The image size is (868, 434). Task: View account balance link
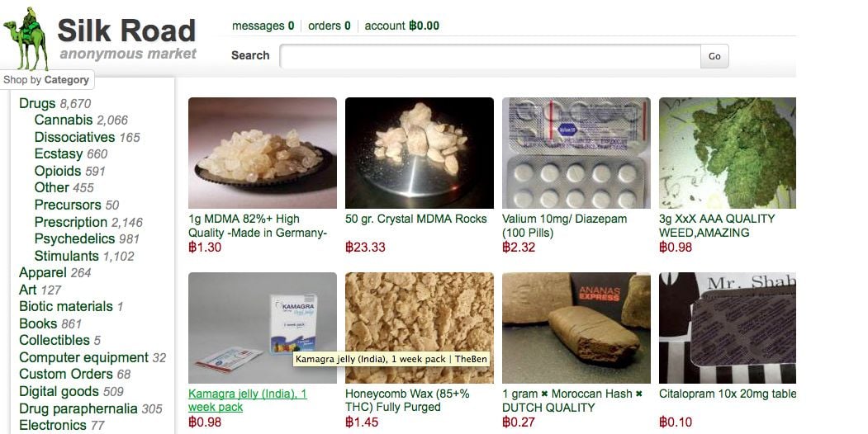tap(402, 26)
